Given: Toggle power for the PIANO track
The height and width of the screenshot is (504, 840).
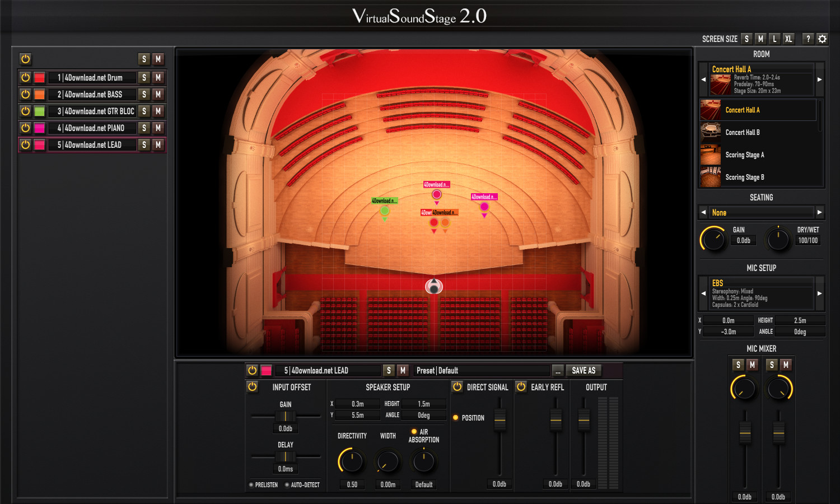Looking at the screenshot, I should coord(25,128).
